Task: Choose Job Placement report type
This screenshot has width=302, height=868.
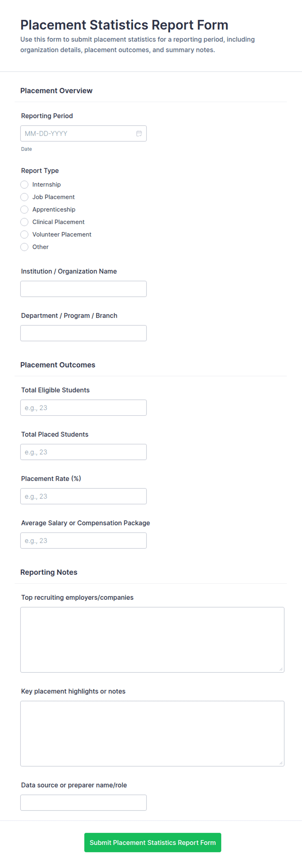Action: coord(24,197)
